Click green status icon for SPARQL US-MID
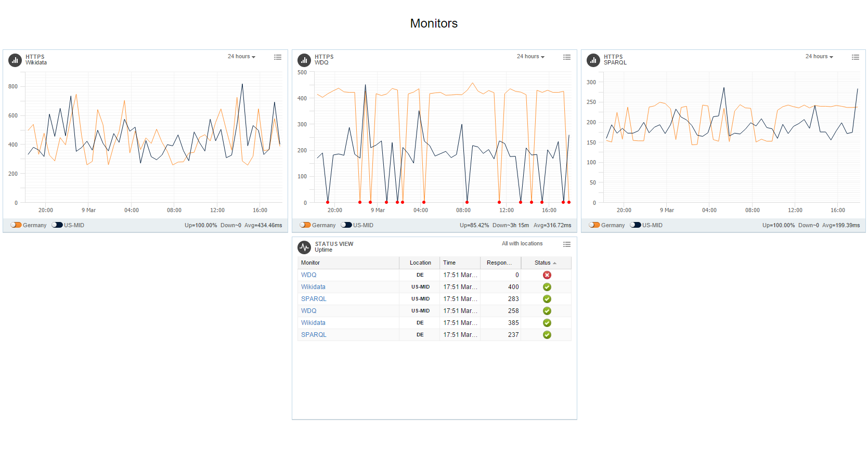Image resolution: width=868 pixels, height=457 pixels. click(x=547, y=299)
